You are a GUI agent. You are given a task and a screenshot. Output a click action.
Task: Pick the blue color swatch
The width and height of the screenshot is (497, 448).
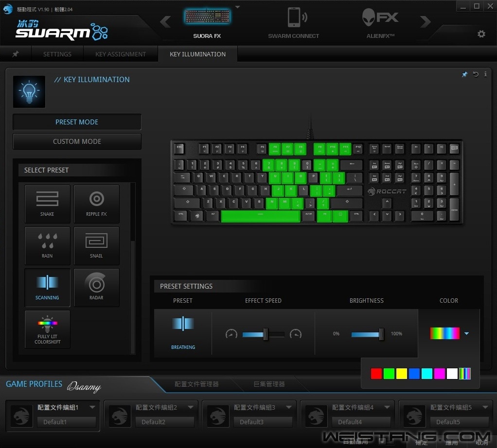[414, 374]
